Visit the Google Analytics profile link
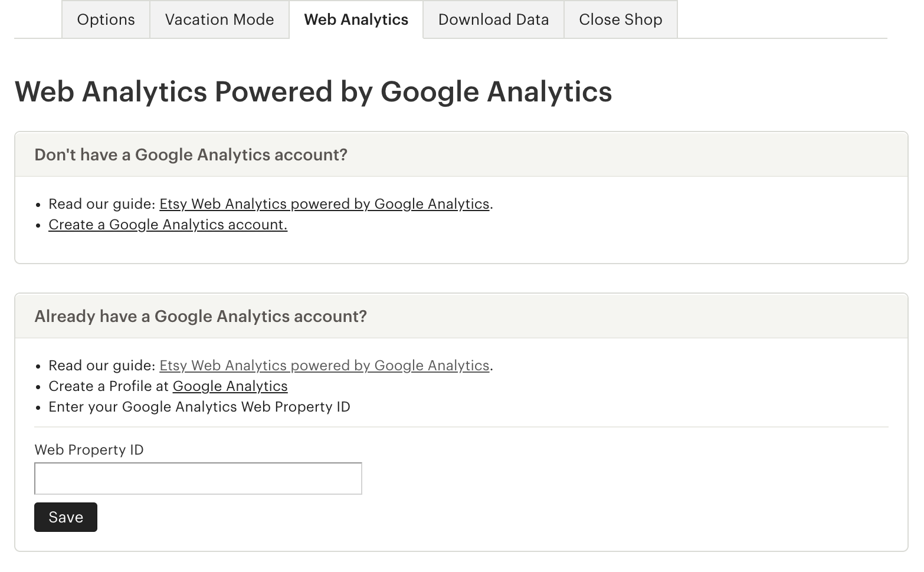Viewport: 924px width, 572px height. 230,386
